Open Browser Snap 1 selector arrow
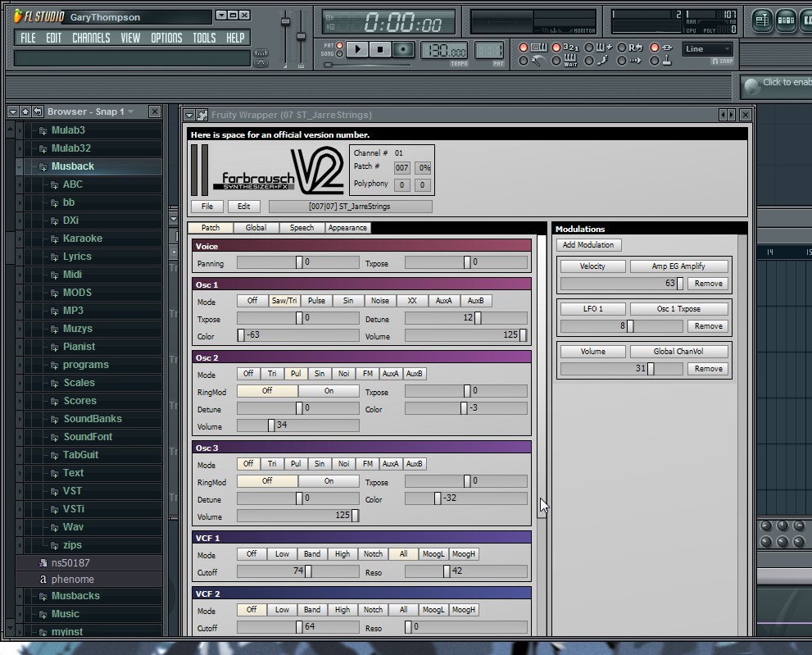The height and width of the screenshot is (655, 812). [x=130, y=111]
